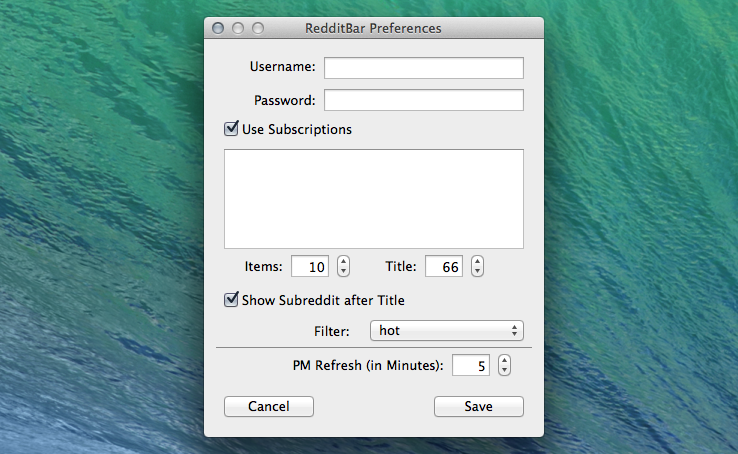Decrease Title length with stepper down arrow

(x=478, y=271)
